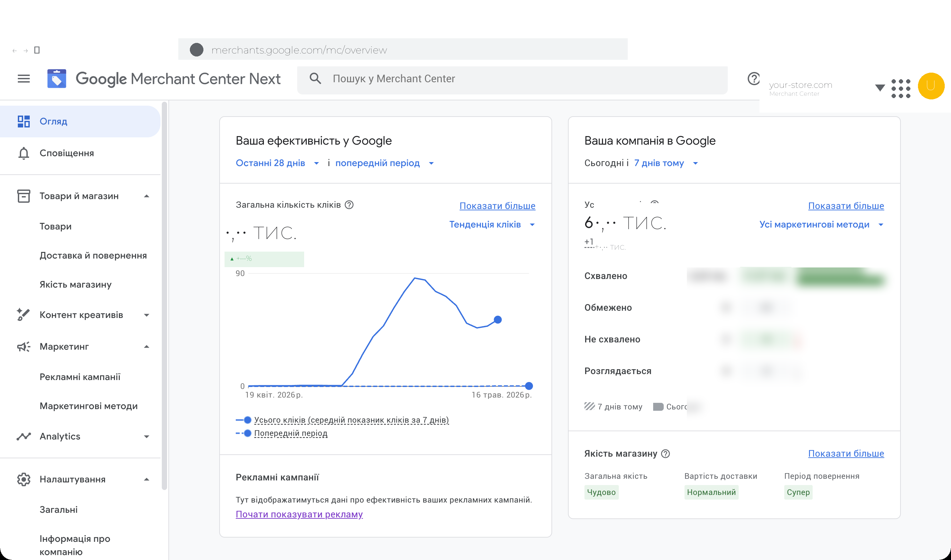
Task: Expand the Контент креативів section
Action: point(146,315)
